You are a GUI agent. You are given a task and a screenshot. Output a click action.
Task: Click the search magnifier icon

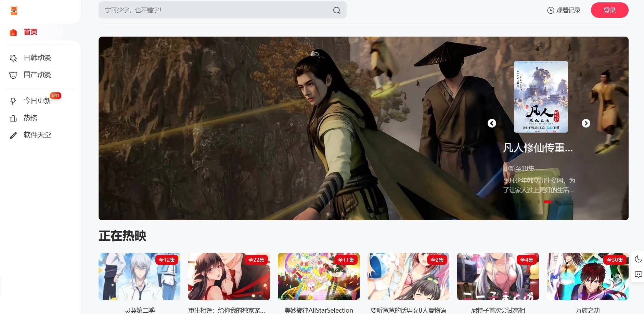(337, 10)
